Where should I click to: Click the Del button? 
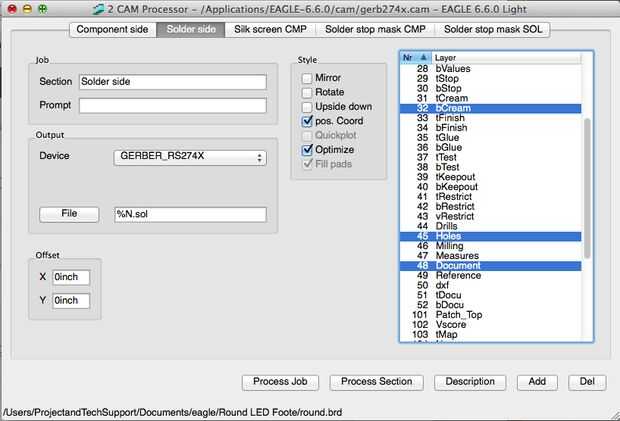(587, 382)
